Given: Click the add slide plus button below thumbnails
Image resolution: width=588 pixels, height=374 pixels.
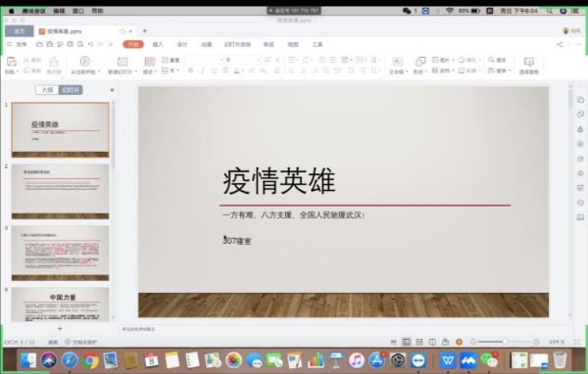Looking at the screenshot, I should [x=60, y=329].
